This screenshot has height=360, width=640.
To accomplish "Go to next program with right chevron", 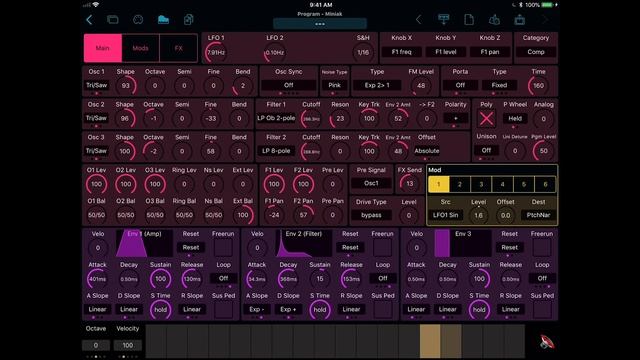I will (545, 20).
